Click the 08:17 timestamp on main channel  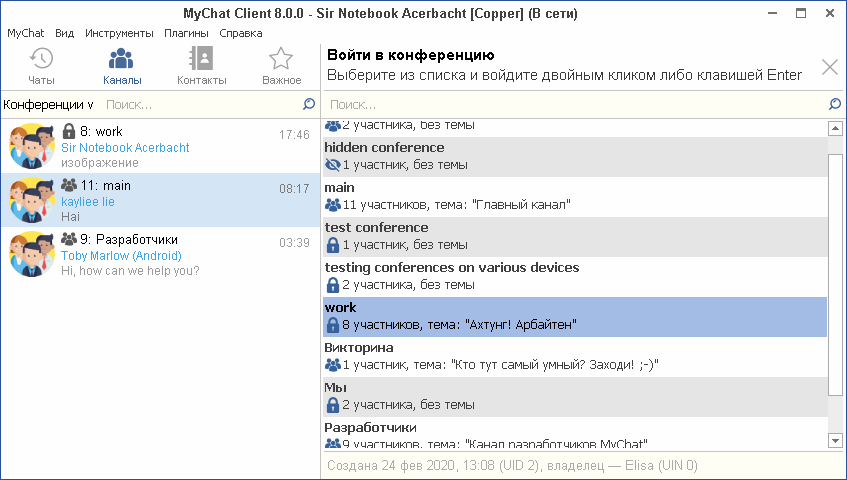294,188
